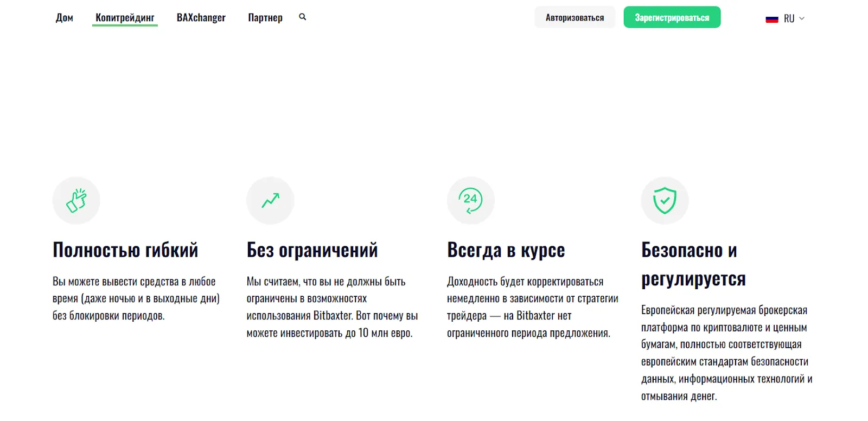The width and height of the screenshot is (868, 421).
Task: Click the Russian flag icon
Action: tap(771, 18)
